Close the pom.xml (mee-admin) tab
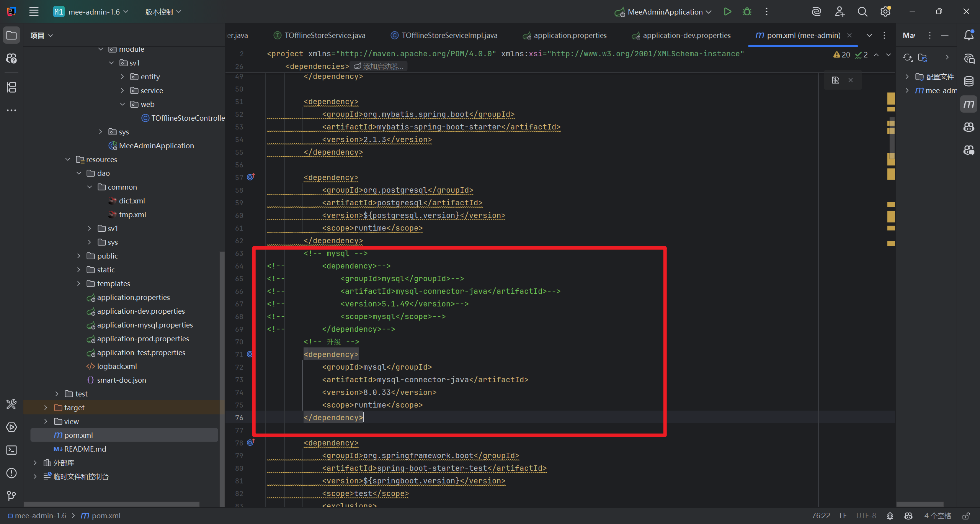980x524 pixels. (x=849, y=35)
